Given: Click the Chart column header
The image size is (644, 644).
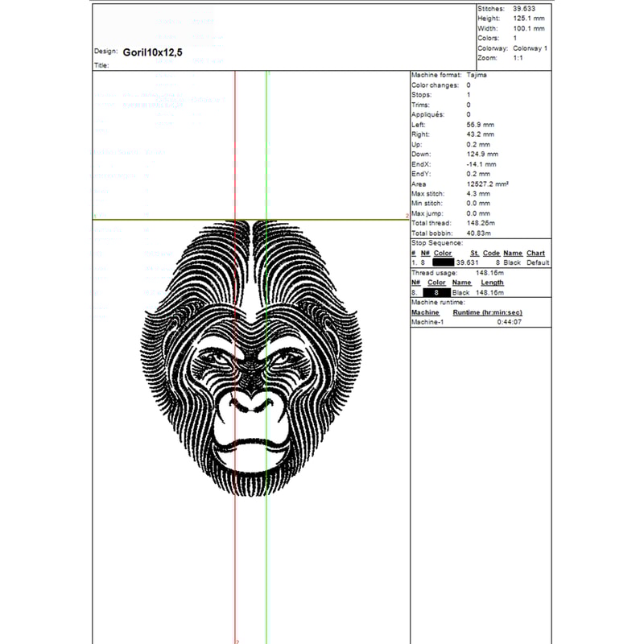Looking at the screenshot, I should click(535, 253).
